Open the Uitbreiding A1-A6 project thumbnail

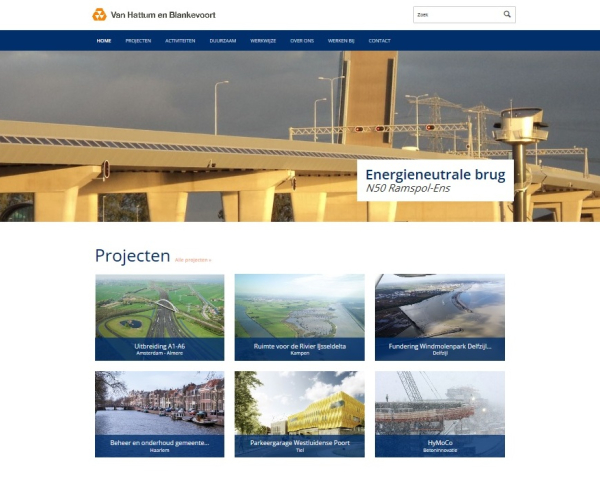(x=160, y=317)
